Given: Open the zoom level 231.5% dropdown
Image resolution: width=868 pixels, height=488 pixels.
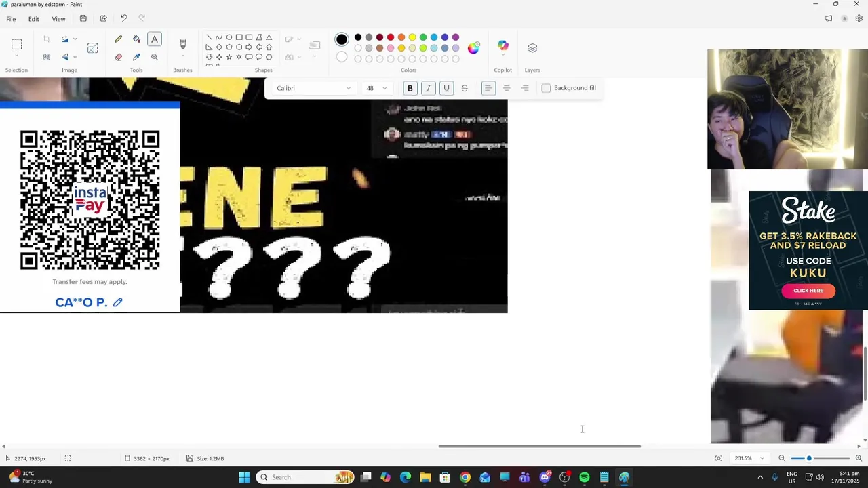Looking at the screenshot, I should pos(749,458).
